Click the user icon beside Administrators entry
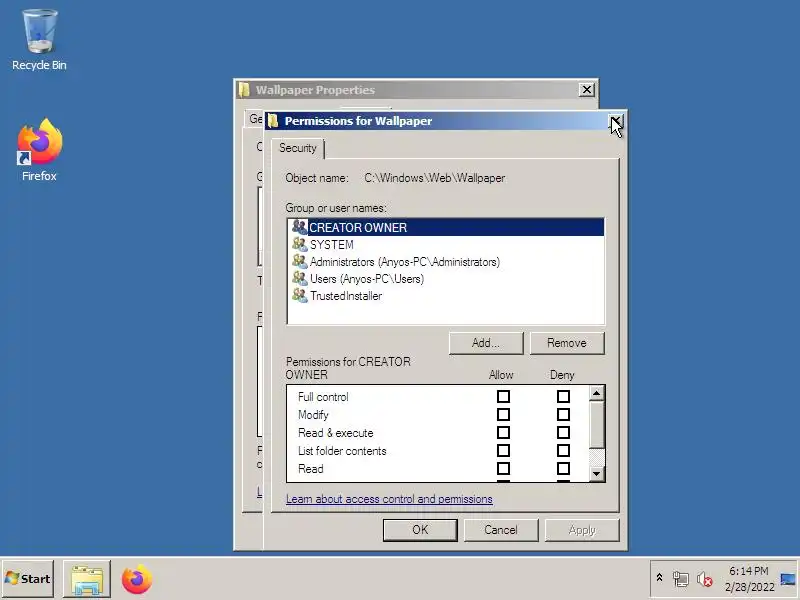Screen dimensions: 800x600 pos(299,261)
